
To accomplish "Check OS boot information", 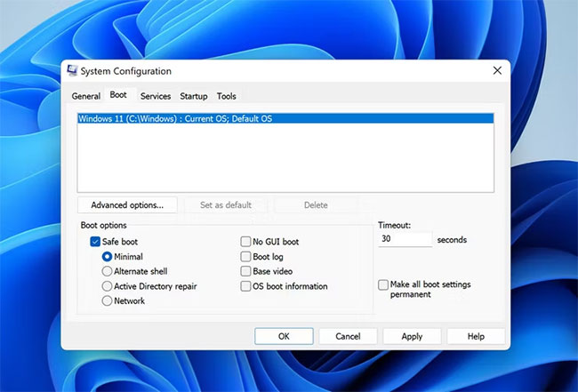I will click(x=245, y=286).
